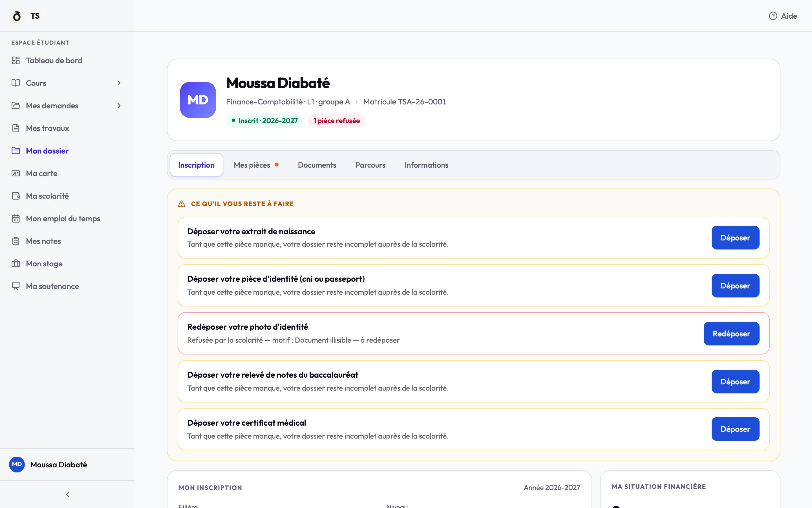
Task: Click Moussa Diabaté name in sidebar footer
Action: click(59, 465)
